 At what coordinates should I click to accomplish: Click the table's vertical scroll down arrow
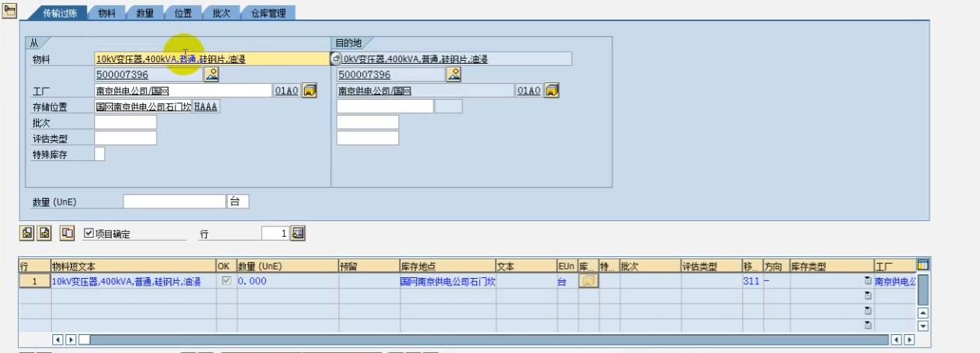pos(923,326)
